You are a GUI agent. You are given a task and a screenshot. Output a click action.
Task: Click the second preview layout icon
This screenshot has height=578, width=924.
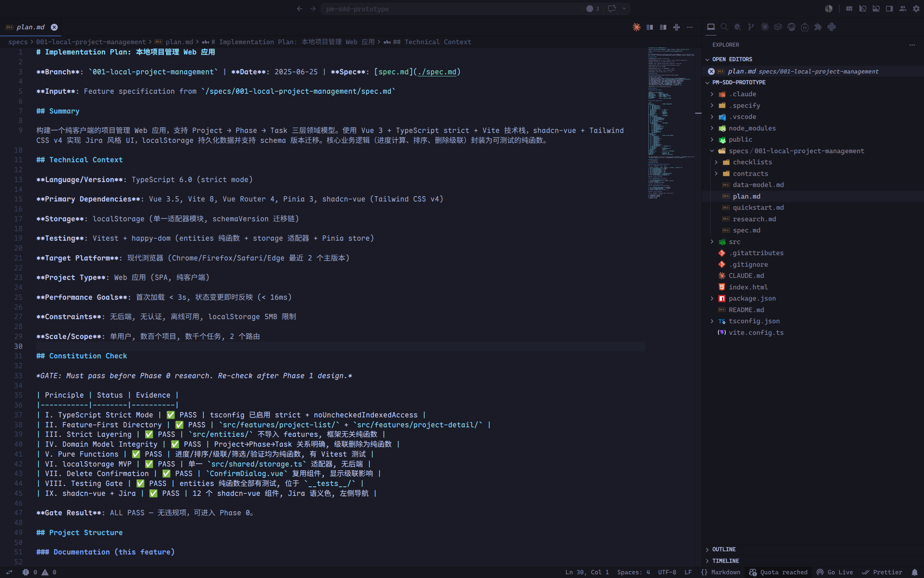[663, 27]
